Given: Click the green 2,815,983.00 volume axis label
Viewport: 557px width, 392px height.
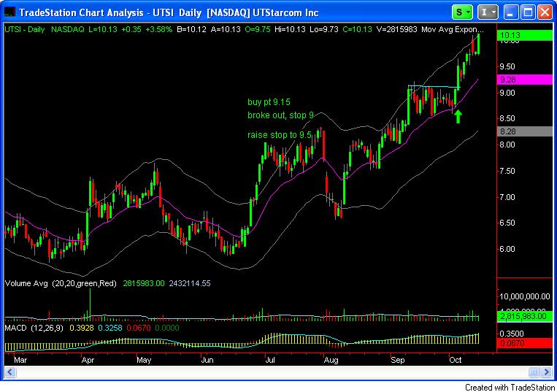Looking at the screenshot, I should pyautogui.click(x=525, y=316).
